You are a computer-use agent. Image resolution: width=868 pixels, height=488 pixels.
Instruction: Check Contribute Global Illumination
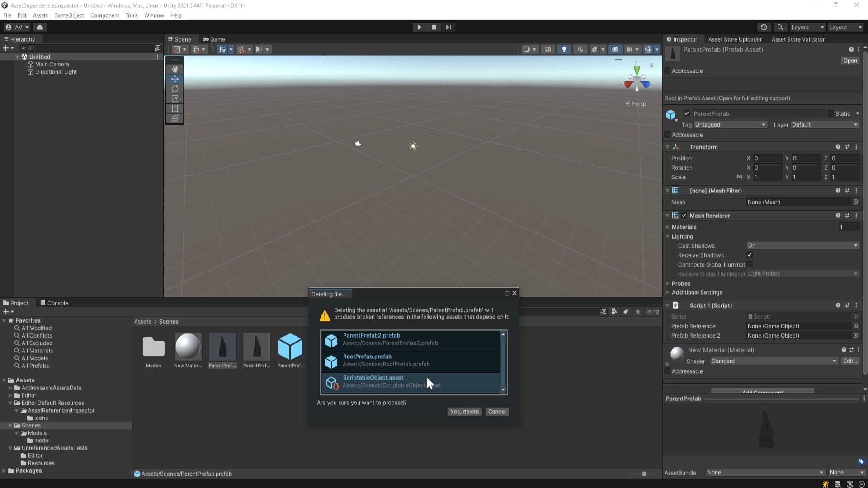tap(750, 264)
